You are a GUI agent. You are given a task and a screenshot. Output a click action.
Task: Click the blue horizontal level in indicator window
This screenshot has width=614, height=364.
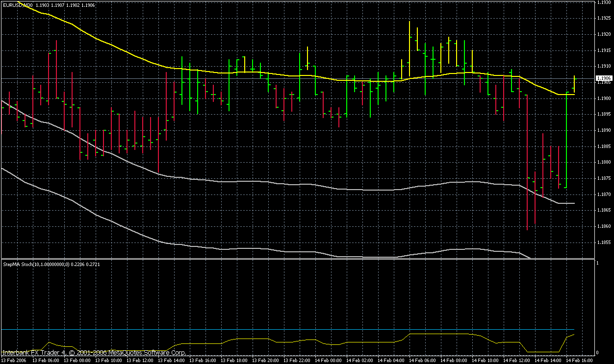point(294,330)
